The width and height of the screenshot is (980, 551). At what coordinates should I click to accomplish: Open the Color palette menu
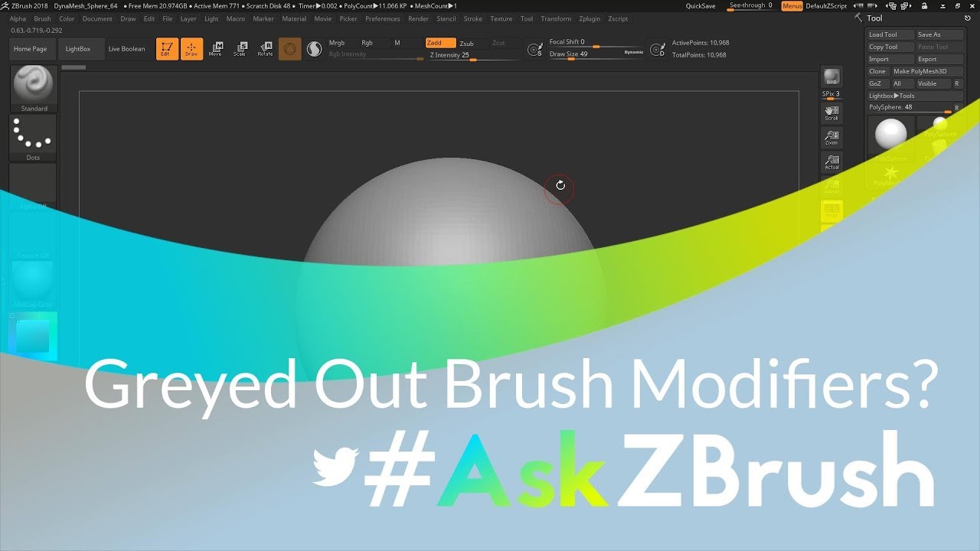click(67, 18)
